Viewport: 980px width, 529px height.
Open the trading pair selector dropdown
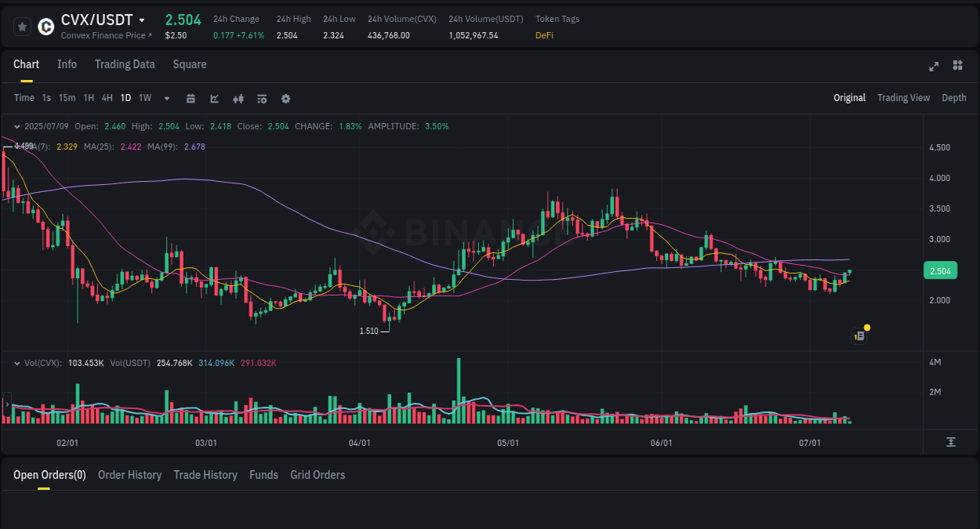point(141,20)
